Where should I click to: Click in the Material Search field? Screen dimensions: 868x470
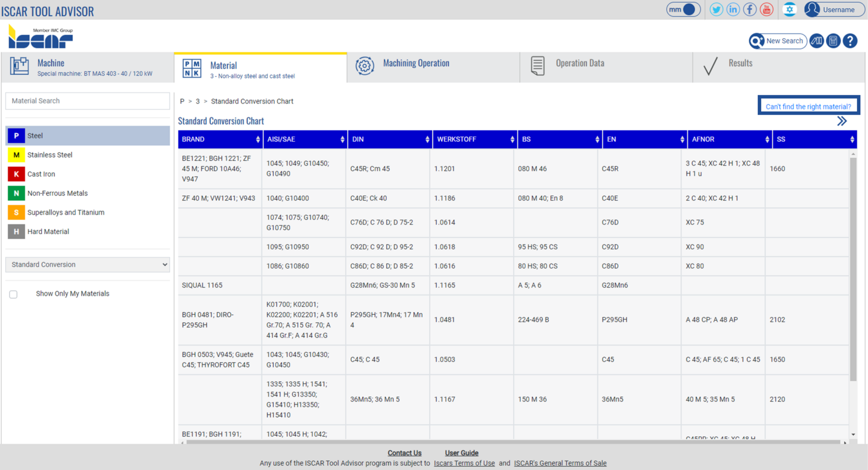[x=88, y=101]
